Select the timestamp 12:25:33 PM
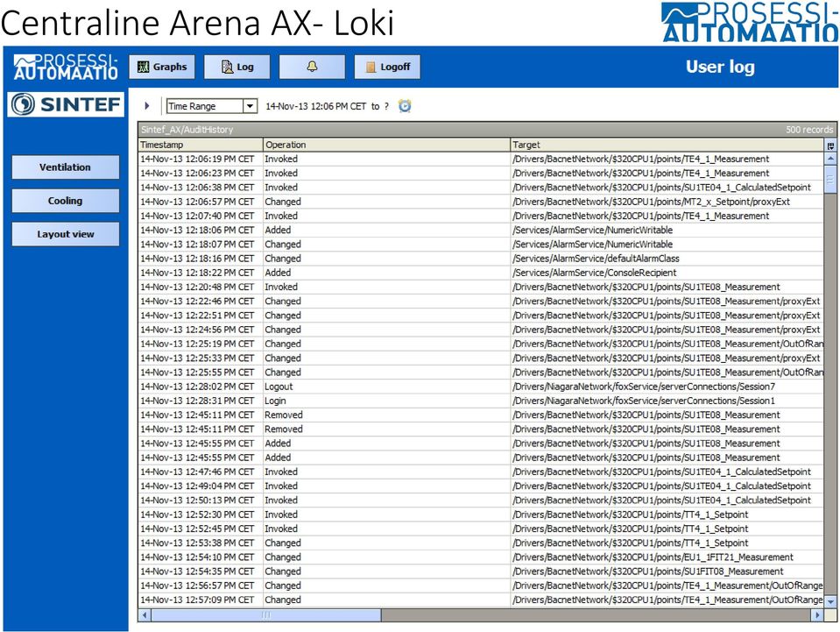This screenshot has height=632, width=840. (x=197, y=359)
